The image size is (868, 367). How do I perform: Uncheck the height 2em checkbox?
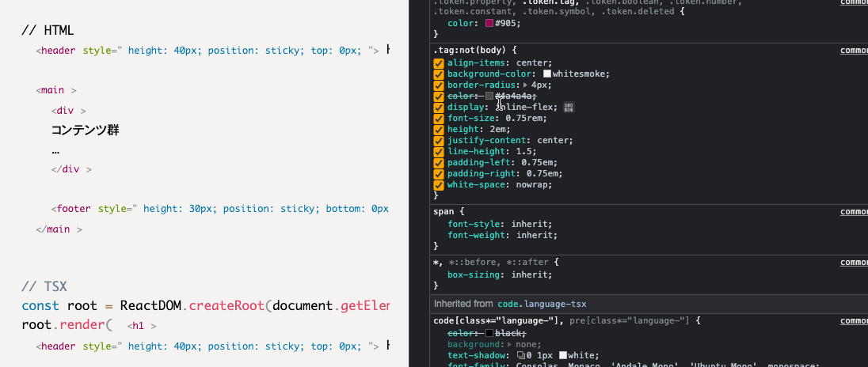(439, 130)
